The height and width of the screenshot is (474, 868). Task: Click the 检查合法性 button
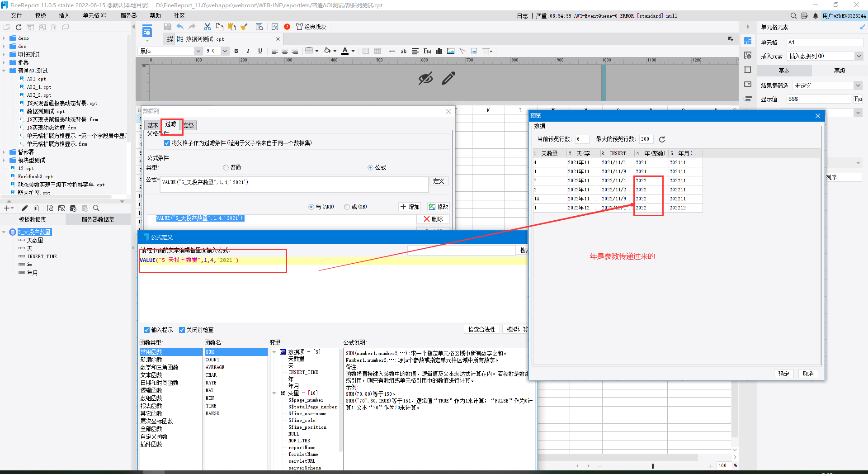pos(481,329)
